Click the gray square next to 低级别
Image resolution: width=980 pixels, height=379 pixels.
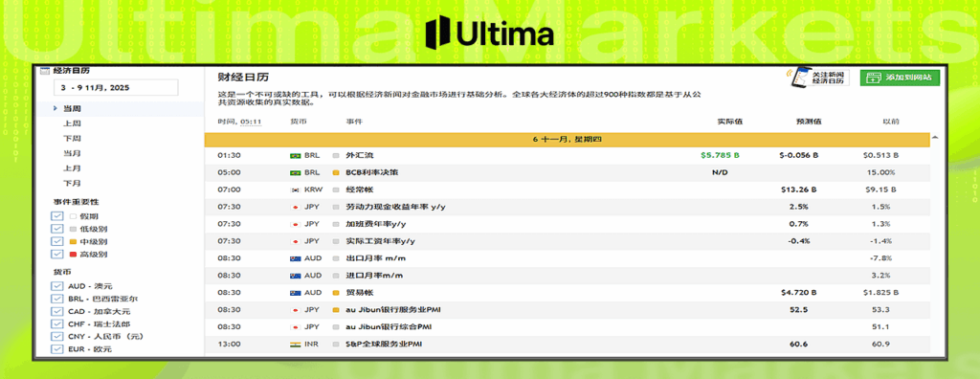pyautogui.click(x=72, y=229)
